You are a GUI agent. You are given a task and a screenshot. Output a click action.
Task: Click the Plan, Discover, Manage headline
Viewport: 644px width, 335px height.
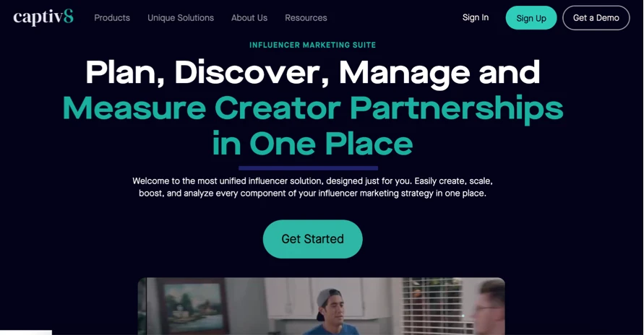click(x=312, y=73)
